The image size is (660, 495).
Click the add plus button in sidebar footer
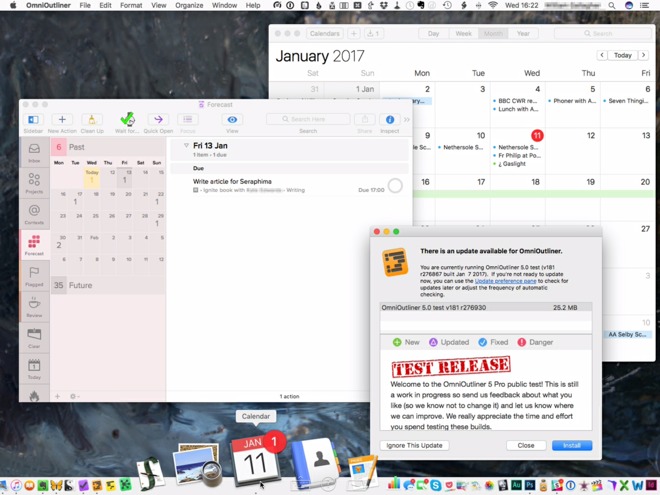pos(58,396)
